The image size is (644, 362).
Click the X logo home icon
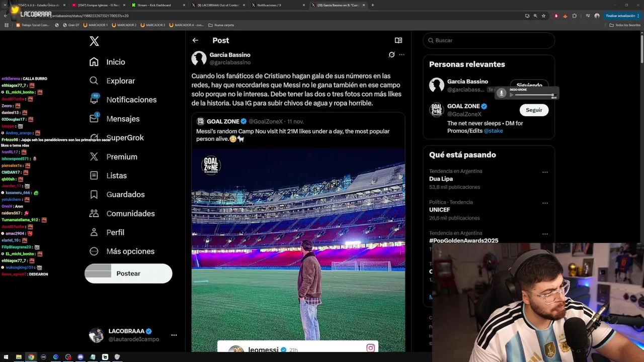click(x=94, y=41)
